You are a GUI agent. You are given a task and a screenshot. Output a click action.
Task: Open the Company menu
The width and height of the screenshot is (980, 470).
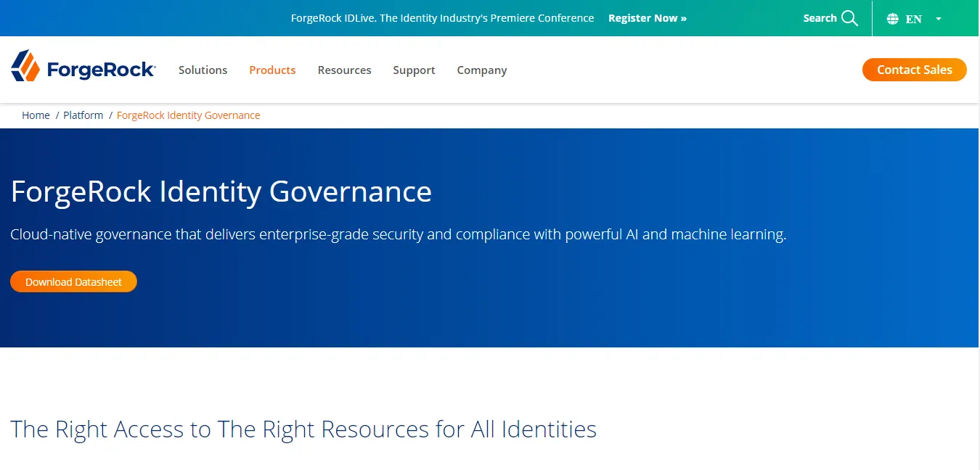pos(481,70)
